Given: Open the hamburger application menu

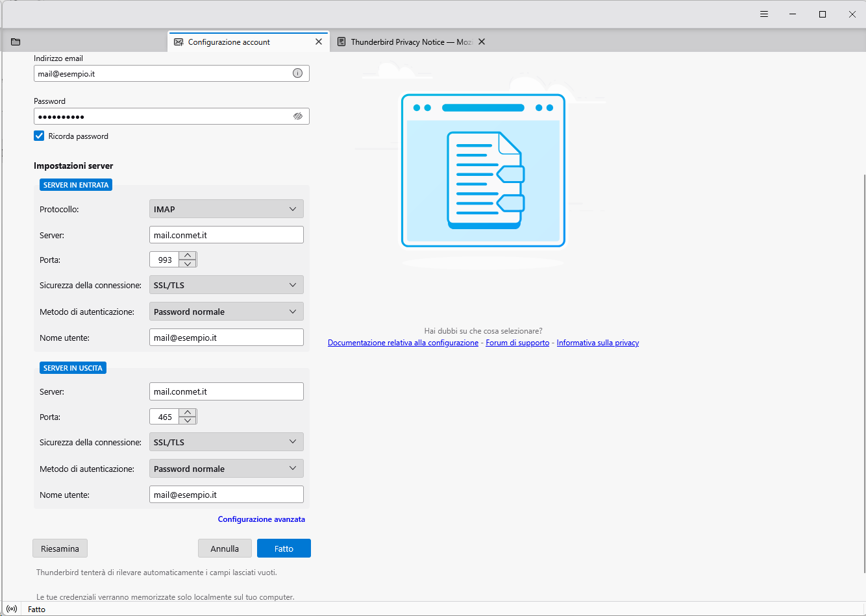Looking at the screenshot, I should click(x=764, y=14).
